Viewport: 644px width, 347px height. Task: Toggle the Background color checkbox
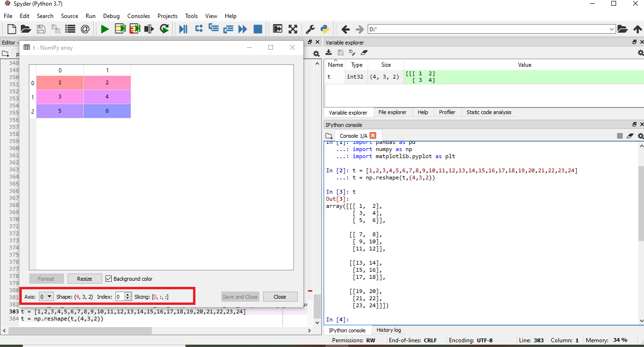coord(108,279)
